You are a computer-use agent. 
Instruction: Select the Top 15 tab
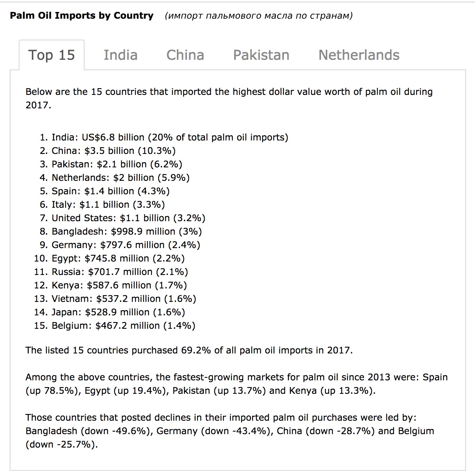point(52,55)
